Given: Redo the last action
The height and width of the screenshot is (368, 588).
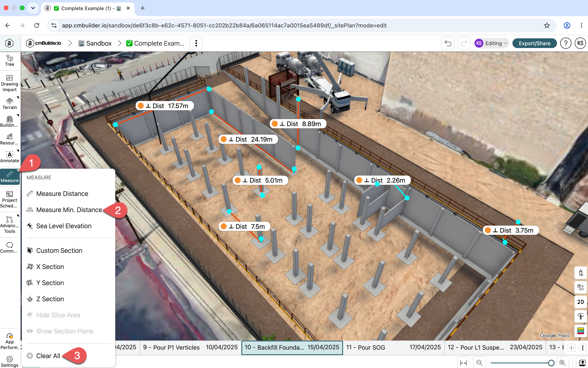Looking at the screenshot, I should pyautogui.click(x=464, y=43).
